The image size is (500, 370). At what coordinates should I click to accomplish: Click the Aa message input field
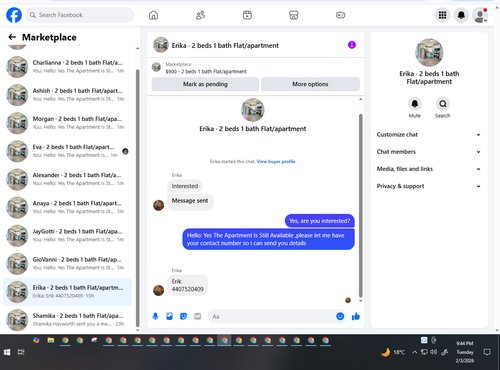click(273, 316)
